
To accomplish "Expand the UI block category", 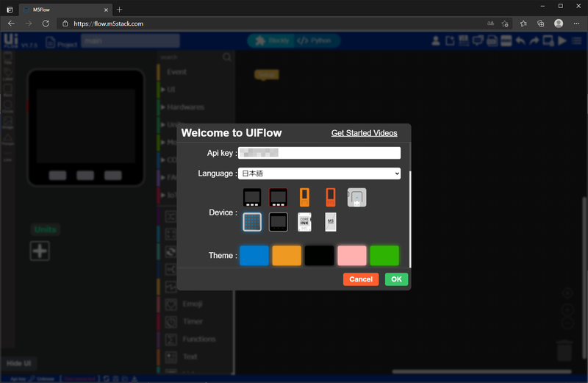I will coord(171,89).
